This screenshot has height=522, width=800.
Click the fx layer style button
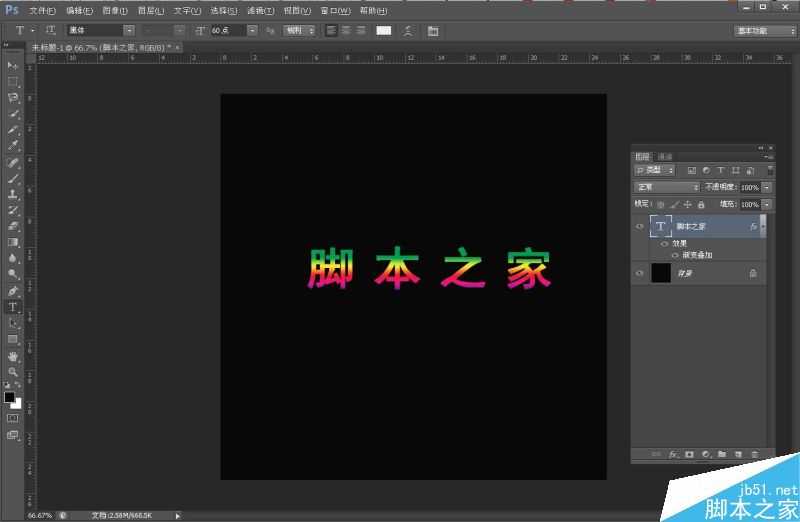673,454
